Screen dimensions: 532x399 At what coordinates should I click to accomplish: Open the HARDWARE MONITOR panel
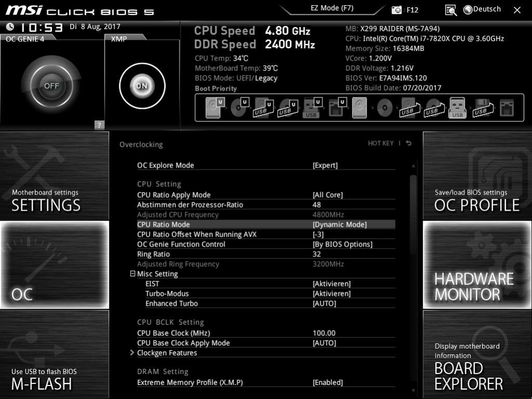click(x=477, y=265)
